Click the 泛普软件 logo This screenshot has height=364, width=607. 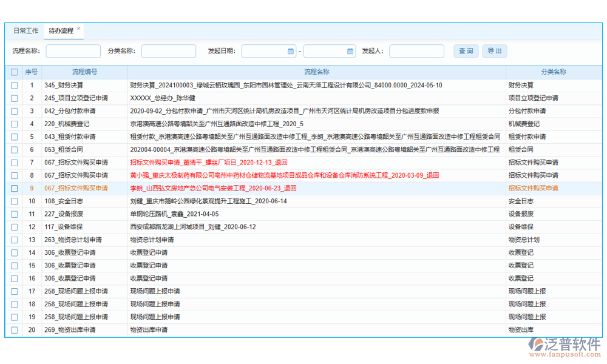tap(565, 347)
